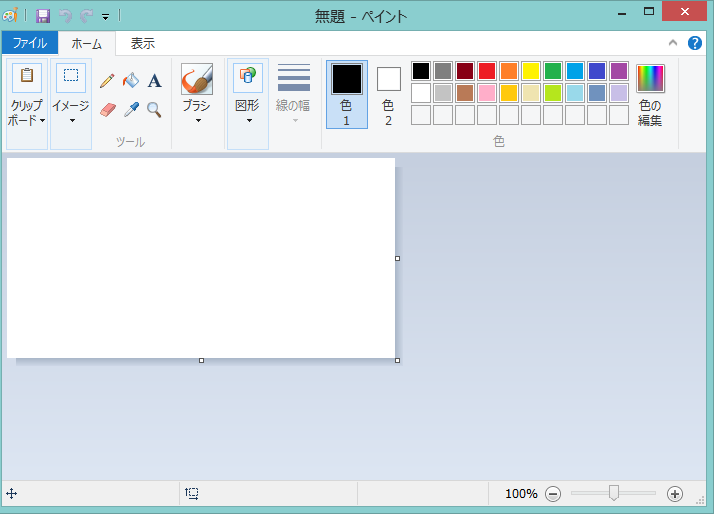This screenshot has width=714, height=514.
Task: Click the cursor position icon in status bar
Action: [x=11, y=494]
